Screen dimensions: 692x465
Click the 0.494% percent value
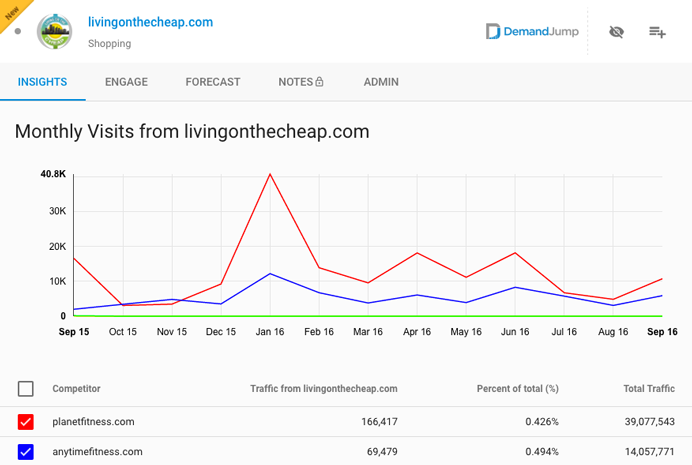(x=542, y=452)
